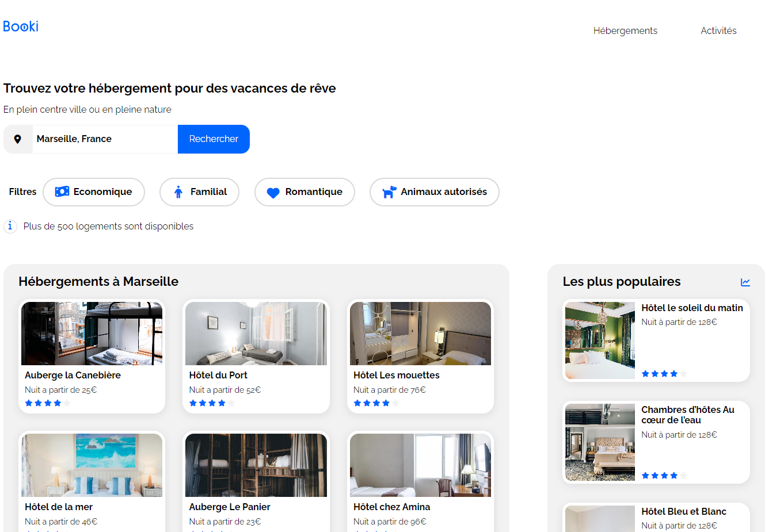Click the location pin icon
The image size is (784, 532).
tap(18, 139)
